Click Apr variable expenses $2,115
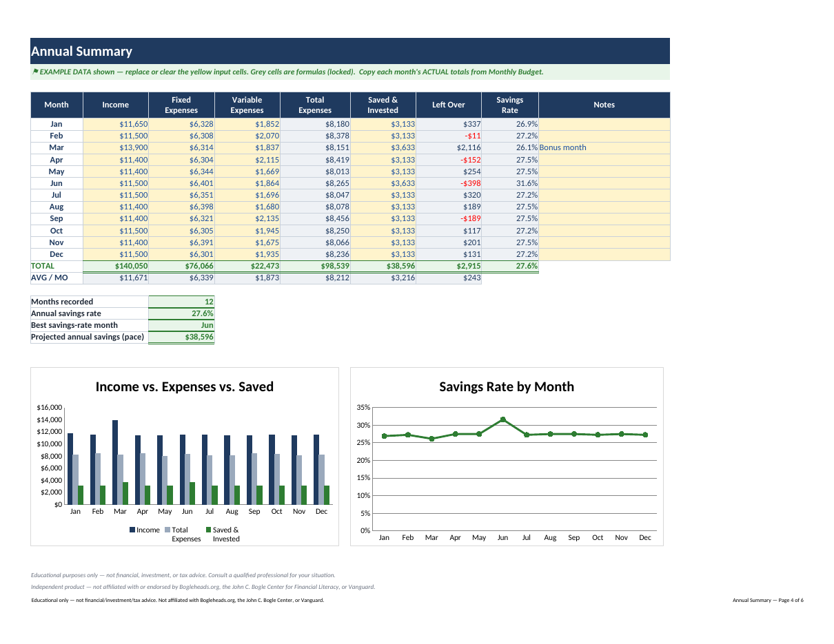 point(247,160)
